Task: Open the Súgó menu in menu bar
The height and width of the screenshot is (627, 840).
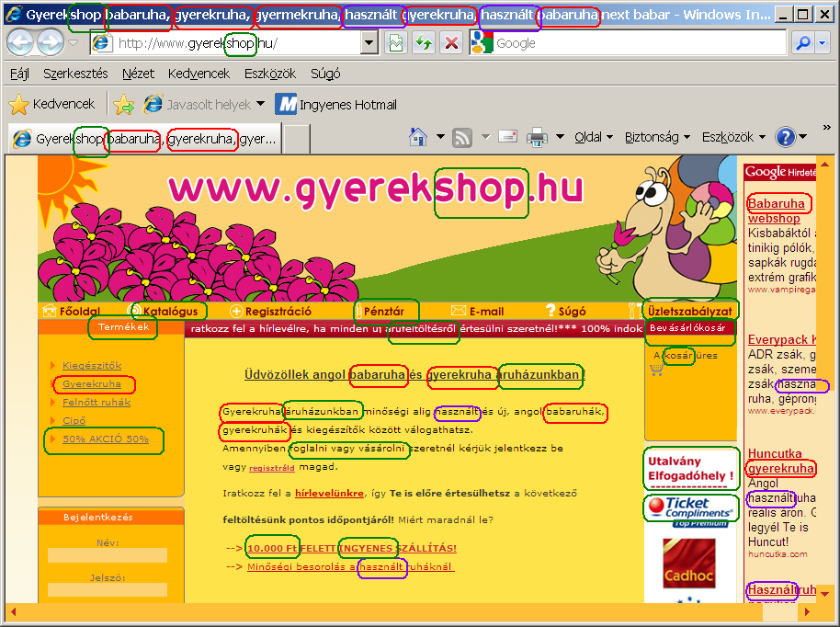Action: click(x=325, y=74)
